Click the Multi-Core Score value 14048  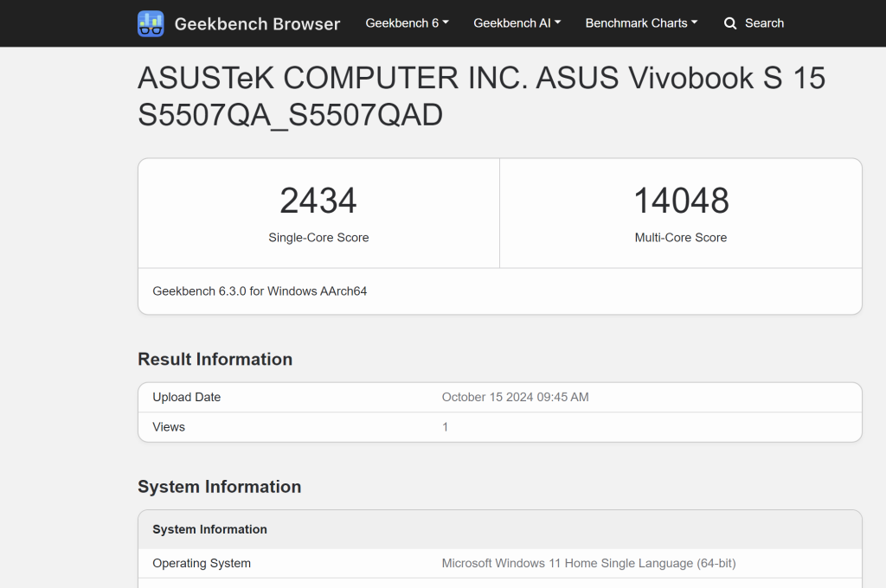pyautogui.click(x=681, y=201)
